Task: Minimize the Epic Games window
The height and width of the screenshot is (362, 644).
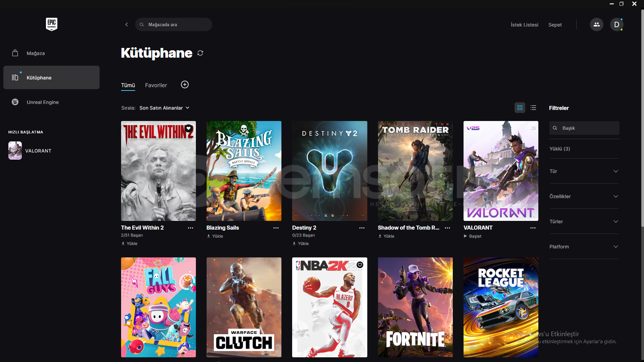Action: pos(612,4)
